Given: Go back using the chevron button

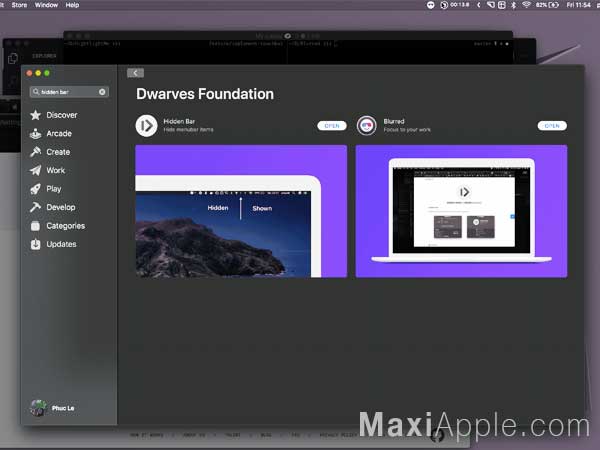Looking at the screenshot, I should [135, 73].
